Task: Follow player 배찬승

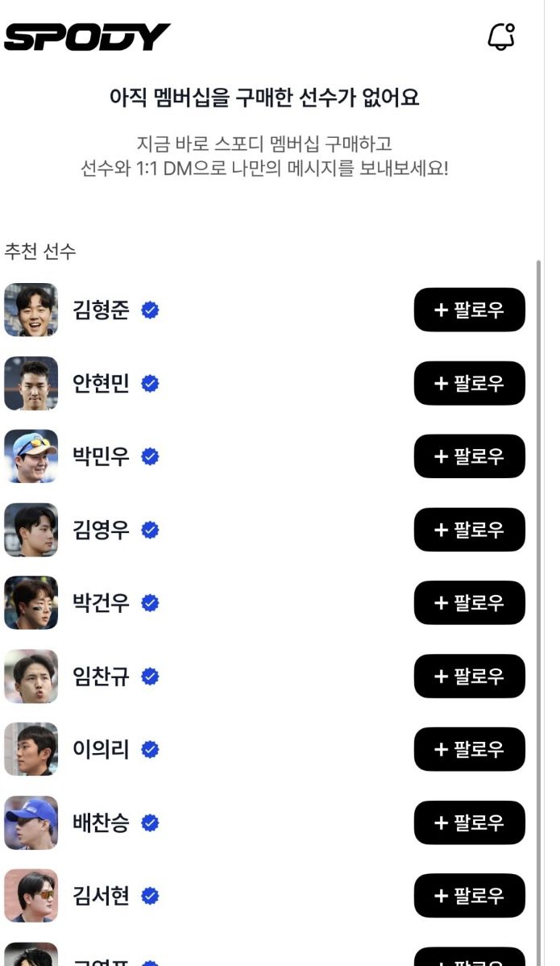Action: pos(469,822)
